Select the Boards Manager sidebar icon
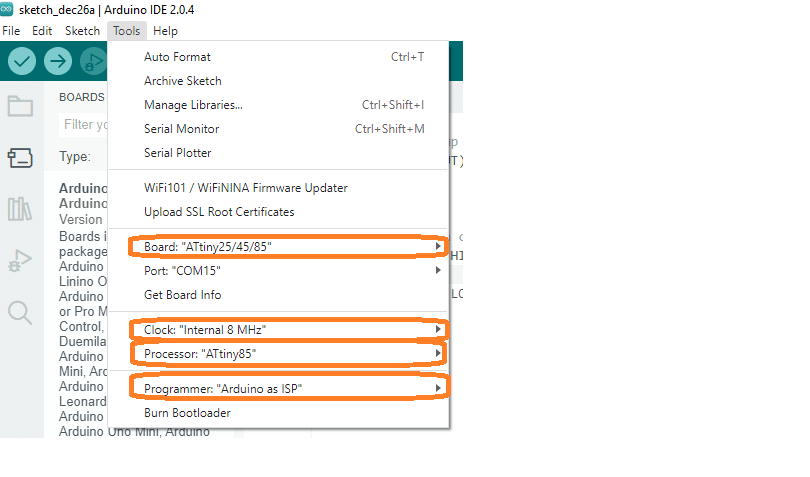The width and height of the screenshot is (810, 477). (20, 158)
